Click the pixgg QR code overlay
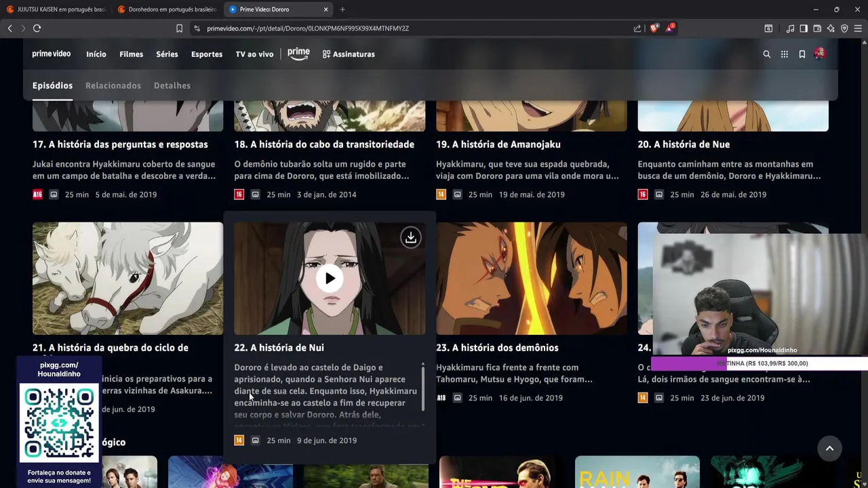 pyautogui.click(x=59, y=422)
